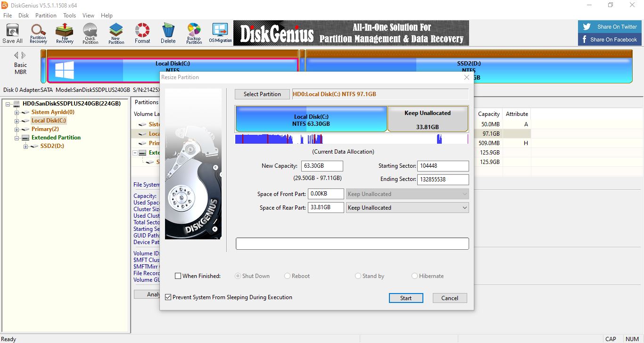Select the SSD2(D:) partition in the disk map
The height and width of the screenshot is (343, 644).
click(x=469, y=67)
